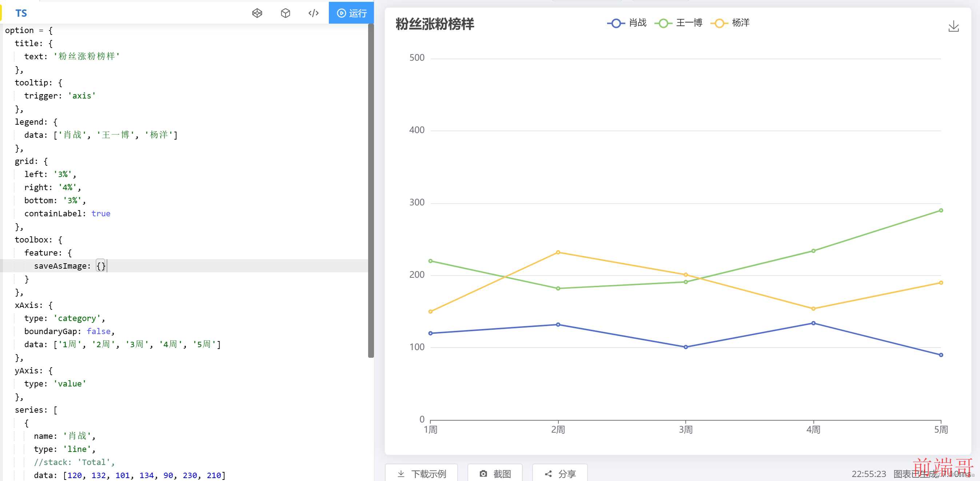Click the right: '4%' line

53,188
